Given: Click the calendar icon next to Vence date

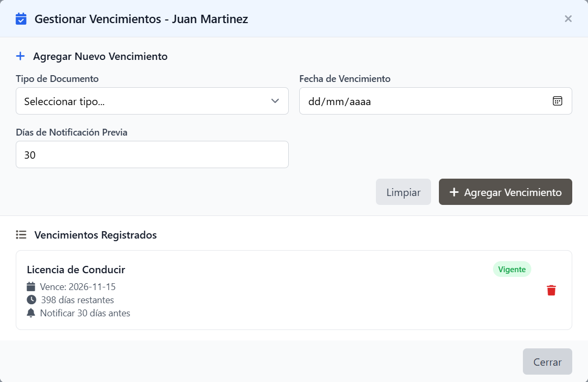Looking at the screenshot, I should pyautogui.click(x=31, y=287).
